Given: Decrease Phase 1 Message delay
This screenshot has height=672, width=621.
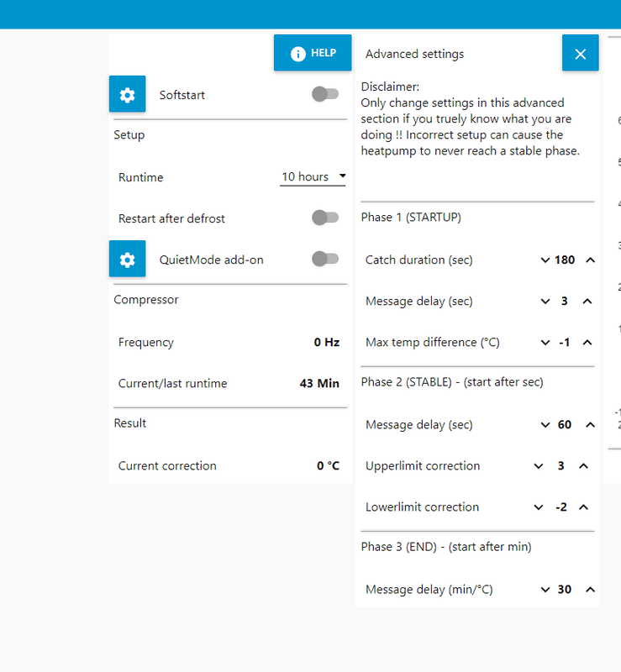Looking at the screenshot, I should coord(543,302).
